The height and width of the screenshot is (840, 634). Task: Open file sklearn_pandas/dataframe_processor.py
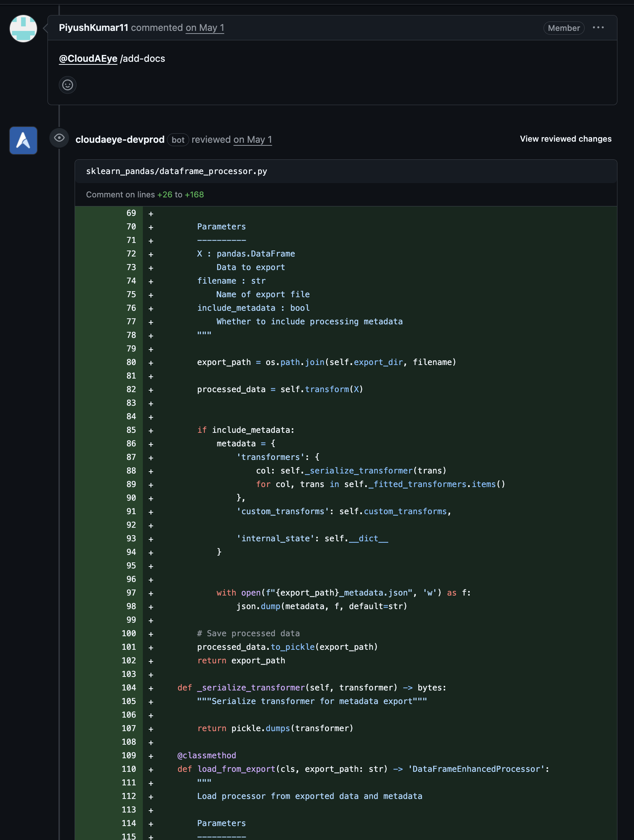tap(176, 171)
